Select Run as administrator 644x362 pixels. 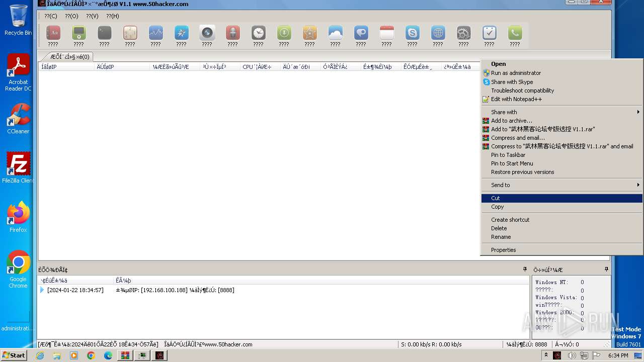[561, 73]
